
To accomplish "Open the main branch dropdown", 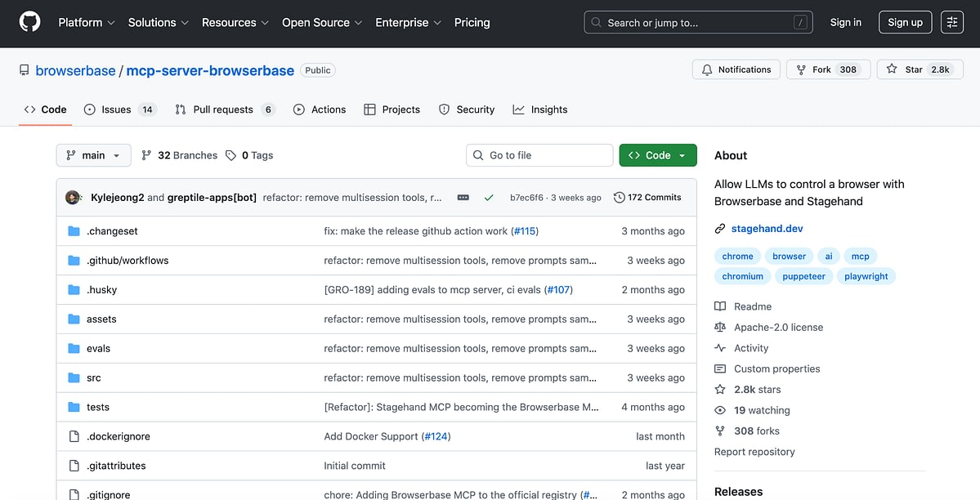I will coord(93,154).
